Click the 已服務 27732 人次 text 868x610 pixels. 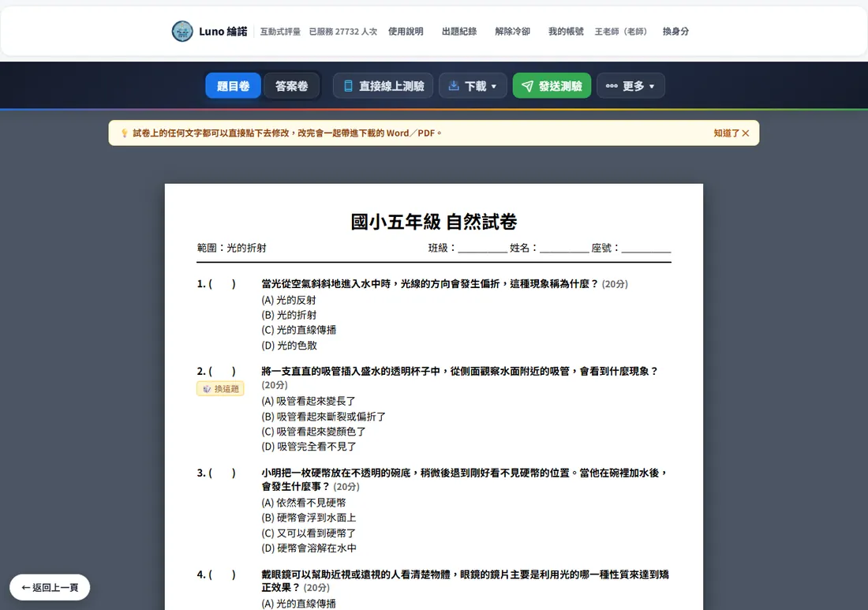coord(342,32)
